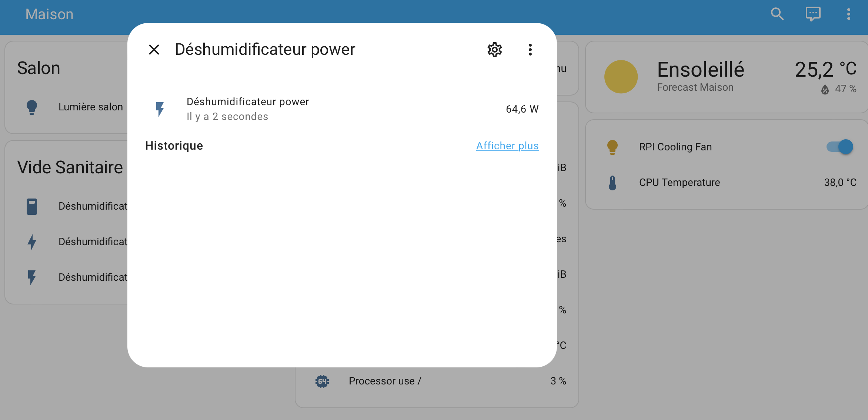Toggle the RPI Cooling Fan switch
868x420 pixels.
point(840,147)
